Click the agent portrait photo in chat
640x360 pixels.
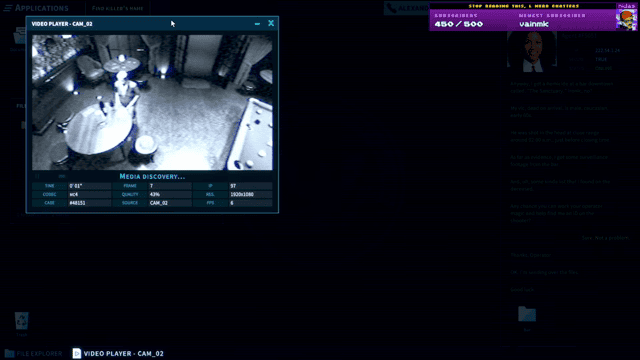[531, 51]
